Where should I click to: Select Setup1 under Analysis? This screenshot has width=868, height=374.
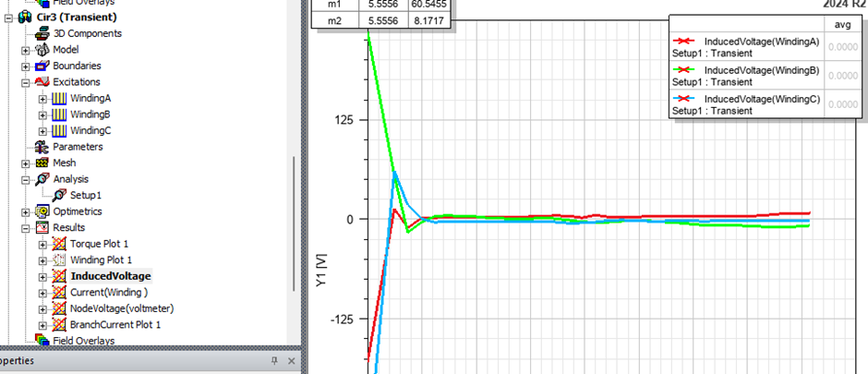point(86,195)
